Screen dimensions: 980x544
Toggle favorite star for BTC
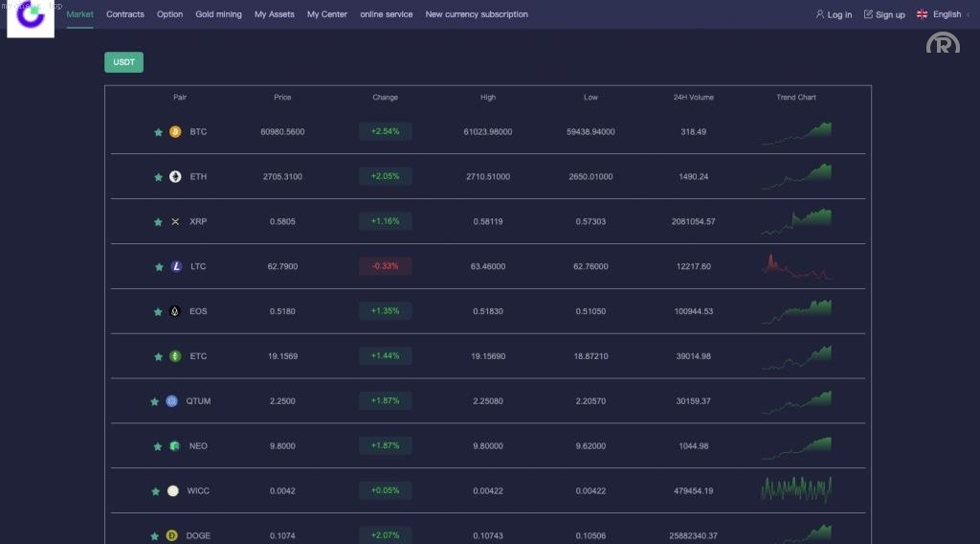[x=158, y=132]
